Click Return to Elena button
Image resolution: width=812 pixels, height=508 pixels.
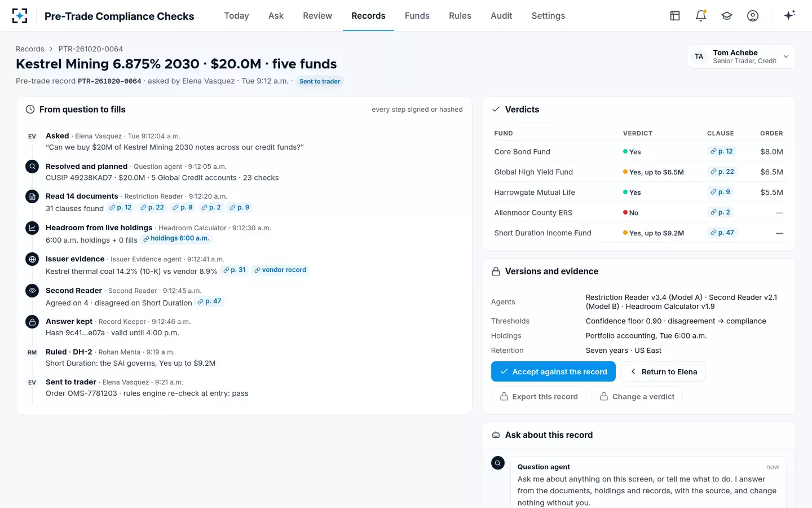663,372
